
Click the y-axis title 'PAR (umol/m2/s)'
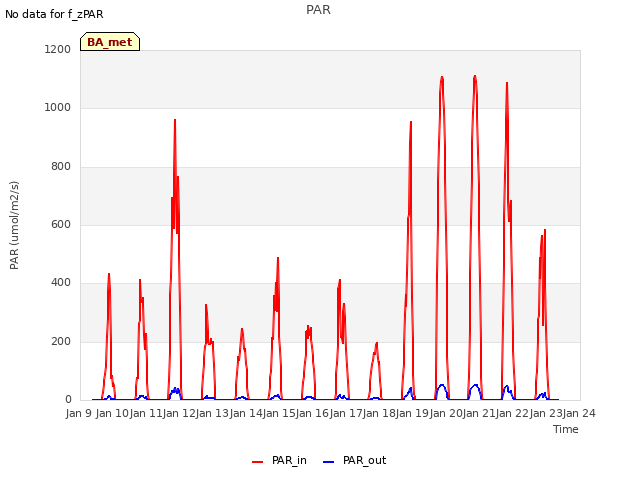[14, 225]
